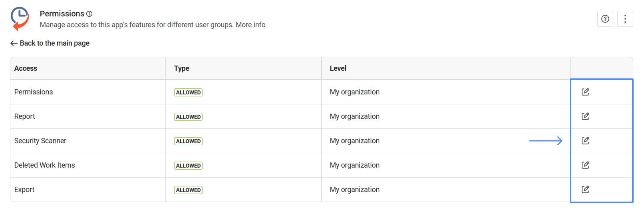Click ALLOWED badge in Report row
The height and width of the screenshot is (210, 644).
[188, 117]
